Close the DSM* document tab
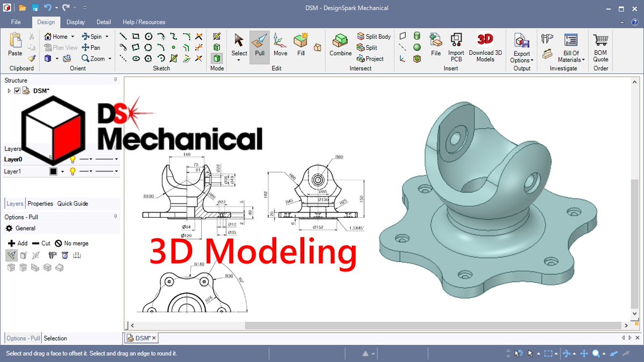The height and width of the screenshot is (362, 644). (x=154, y=338)
